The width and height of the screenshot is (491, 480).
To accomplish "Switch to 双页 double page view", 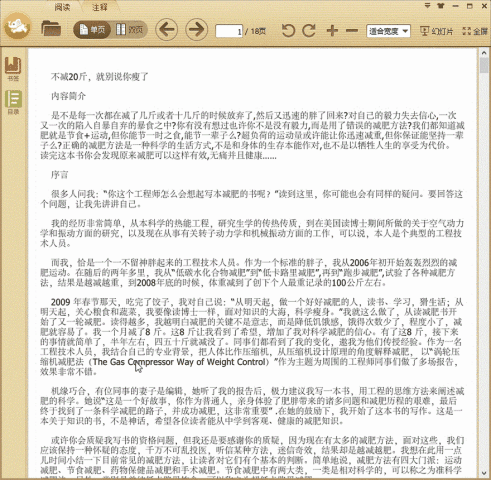I will click(129, 30).
